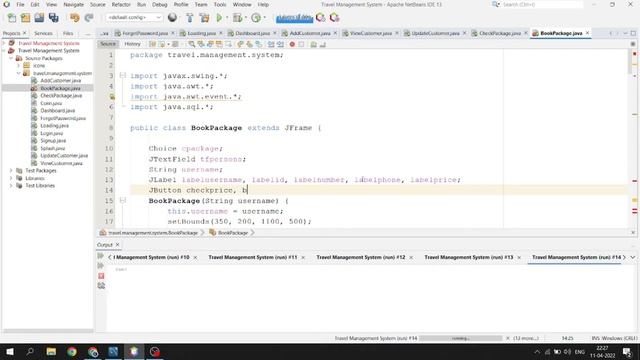
Task: Open the Refactor menu
Action: coord(121,4)
